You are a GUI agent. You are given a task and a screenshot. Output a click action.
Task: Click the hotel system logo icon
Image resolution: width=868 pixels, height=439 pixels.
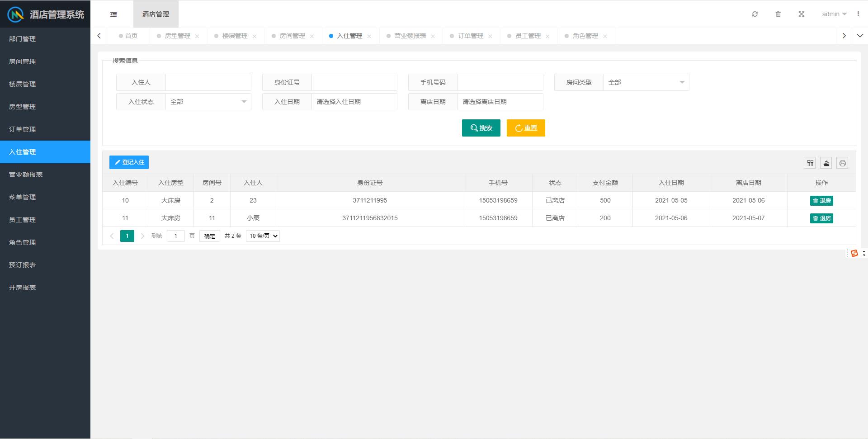[16, 14]
